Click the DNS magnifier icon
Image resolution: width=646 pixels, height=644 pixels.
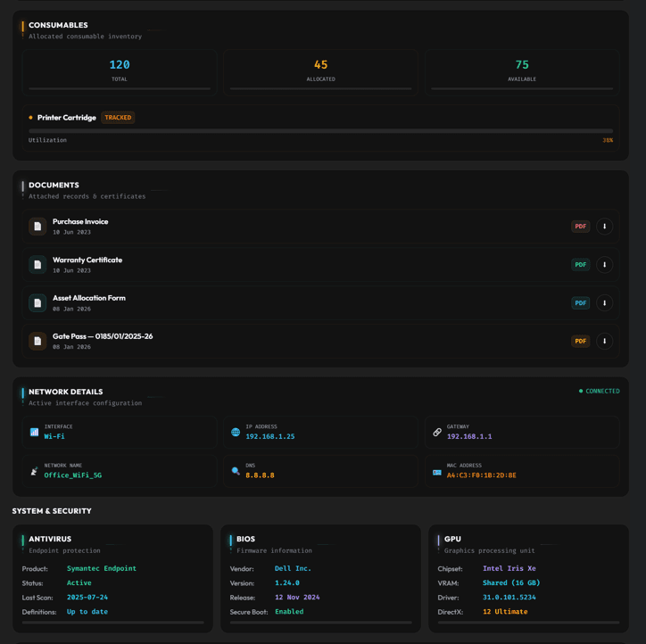[x=236, y=471]
